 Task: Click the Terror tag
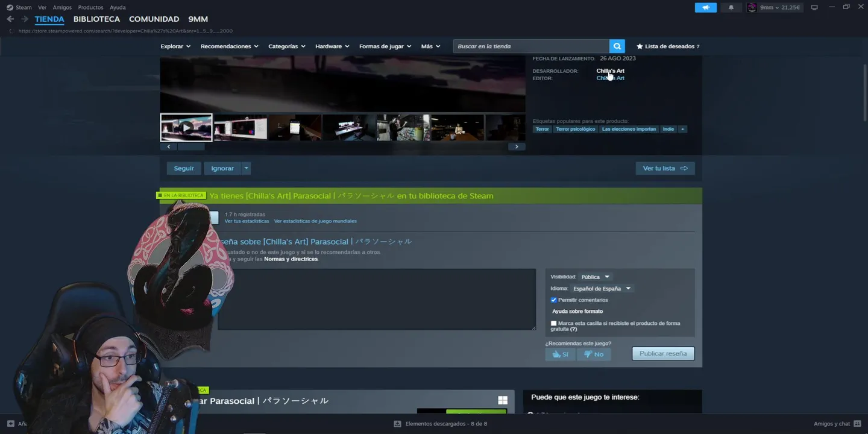point(542,129)
